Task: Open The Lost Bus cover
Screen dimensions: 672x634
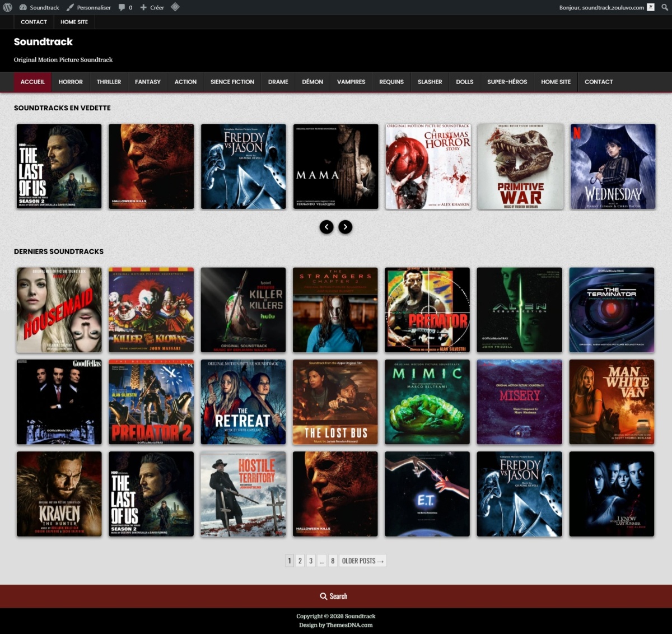Action: (335, 402)
